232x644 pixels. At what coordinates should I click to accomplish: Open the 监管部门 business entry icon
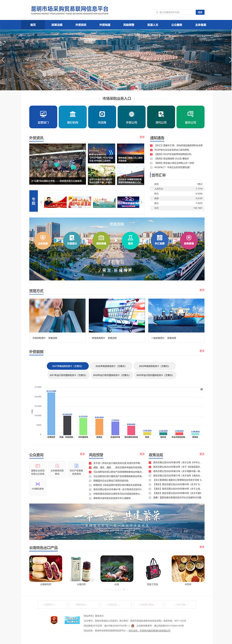pos(43,117)
